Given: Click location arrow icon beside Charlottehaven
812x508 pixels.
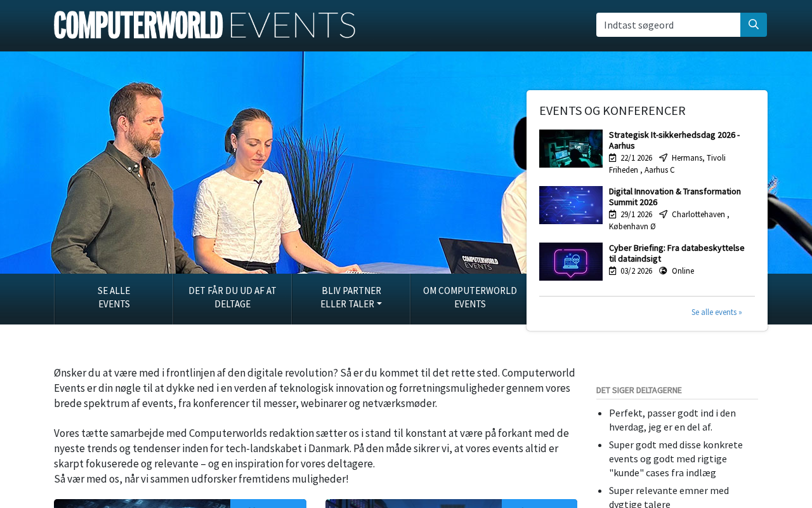Looking at the screenshot, I should (x=664, y=215).
